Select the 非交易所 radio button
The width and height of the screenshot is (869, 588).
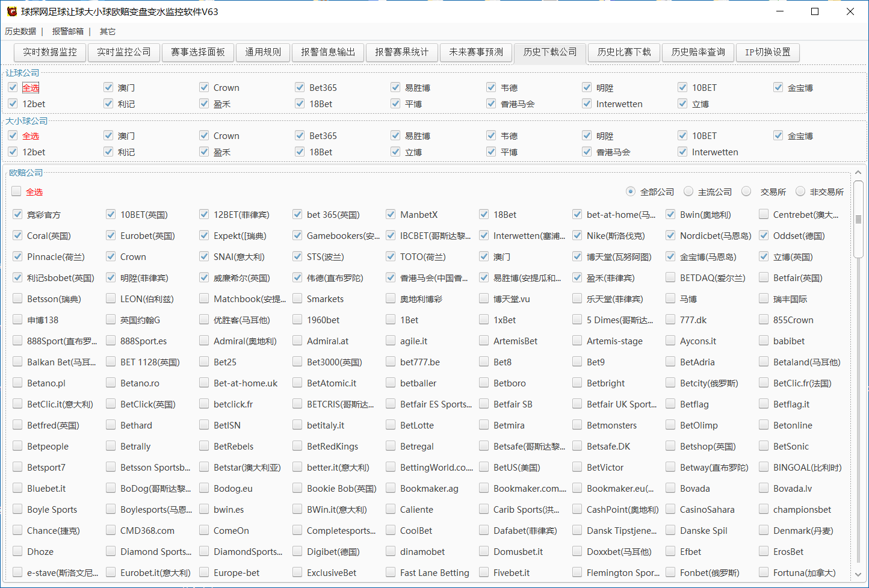coord(800,191)
